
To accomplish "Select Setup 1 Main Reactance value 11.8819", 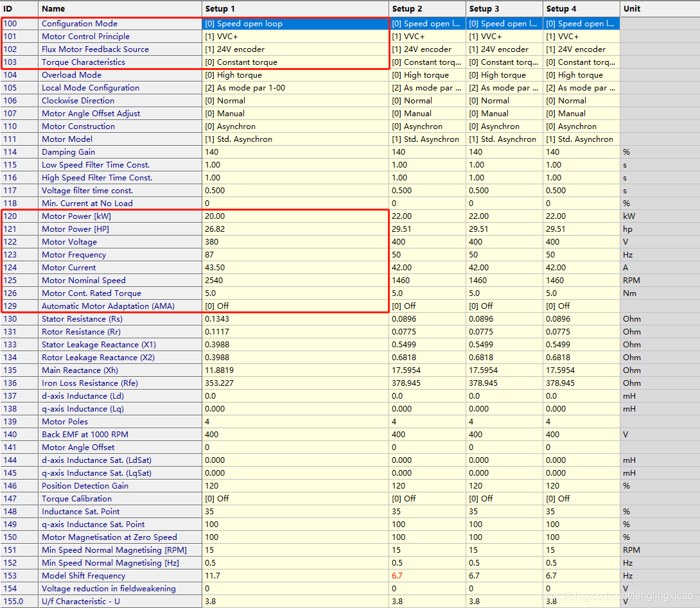I will (x=295, y=370).
